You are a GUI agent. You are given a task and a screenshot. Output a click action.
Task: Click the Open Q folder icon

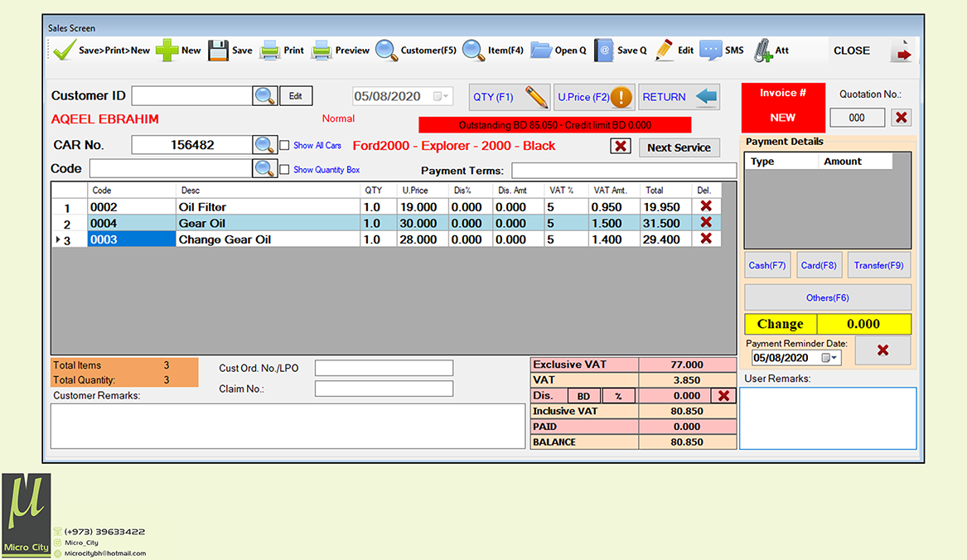541,50
